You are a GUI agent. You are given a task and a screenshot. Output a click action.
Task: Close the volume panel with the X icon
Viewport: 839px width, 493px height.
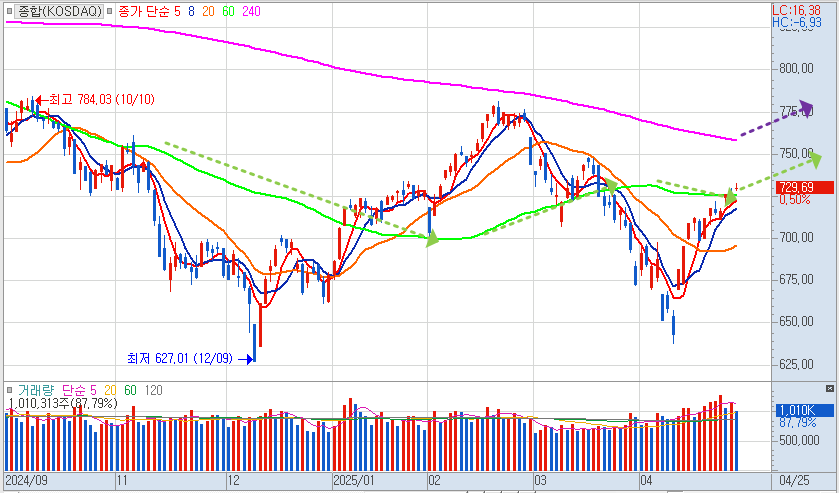(x=830, y=389)
